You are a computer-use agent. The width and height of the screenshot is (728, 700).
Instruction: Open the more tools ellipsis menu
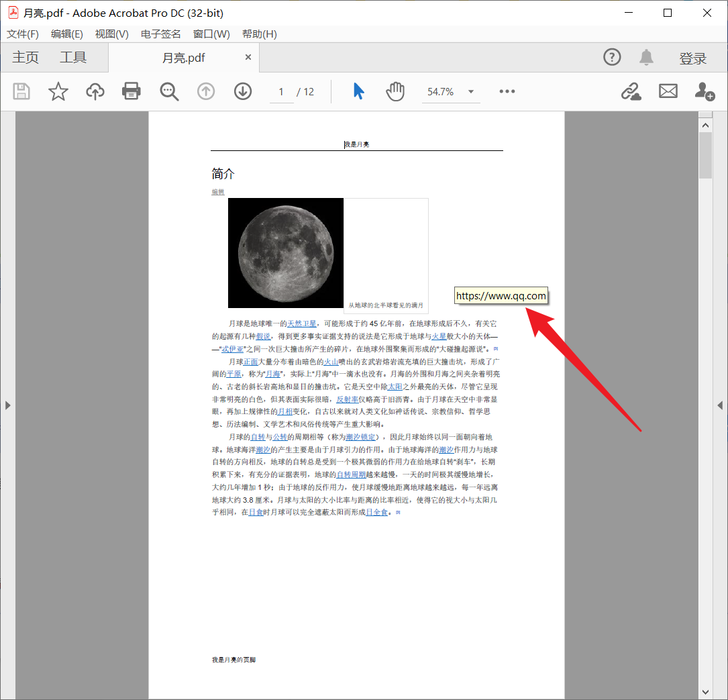(507, 91)
